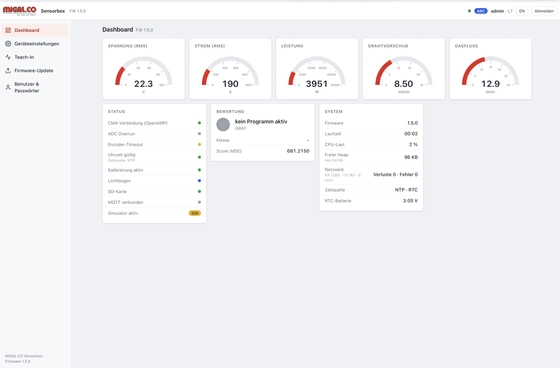Click the CPU-Last value 2 %
560x368 pixels.
[414, 144]
